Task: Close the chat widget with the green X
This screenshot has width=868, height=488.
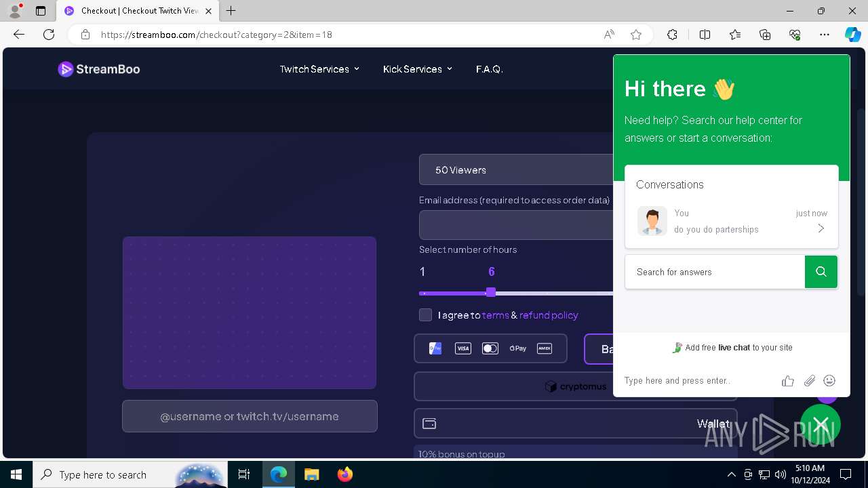Action: pyautogui.click(x=821, y=424)
